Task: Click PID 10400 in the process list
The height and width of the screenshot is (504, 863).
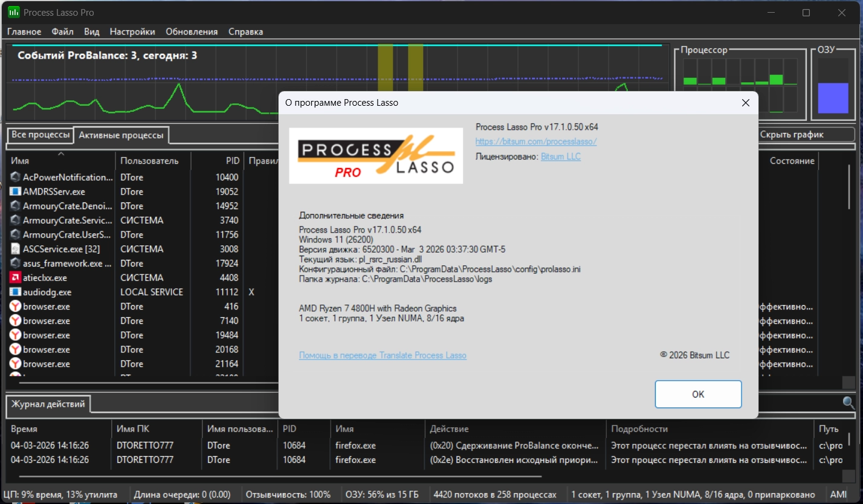Action: 227,177
